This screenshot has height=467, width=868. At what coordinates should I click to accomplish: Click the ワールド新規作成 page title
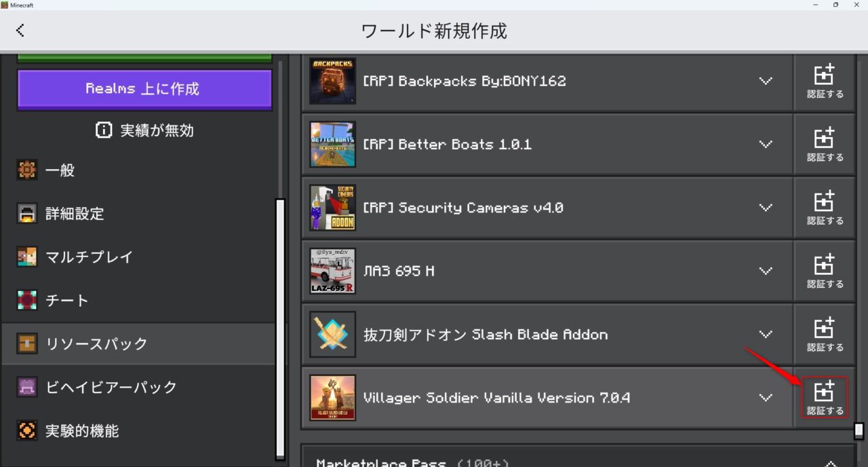pos(434,31)
